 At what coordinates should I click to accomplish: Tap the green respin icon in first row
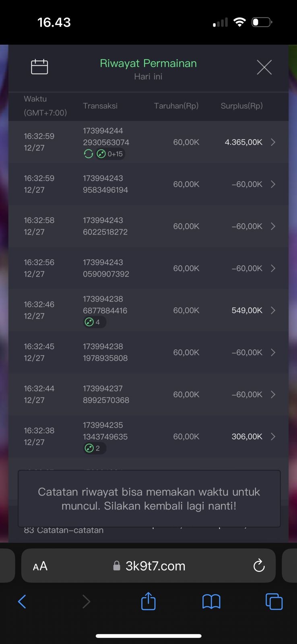(x=88, y=154)
